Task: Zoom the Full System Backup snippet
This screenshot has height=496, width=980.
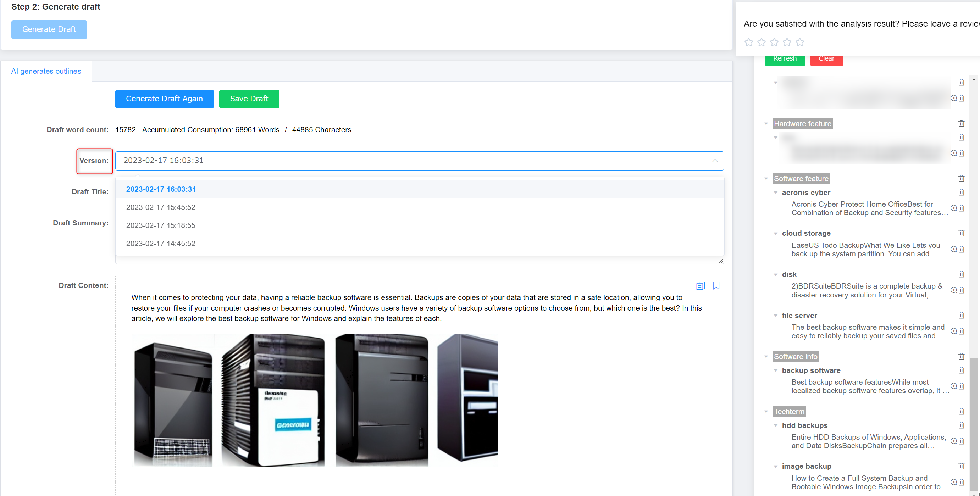Action: [x=954, y=482]
